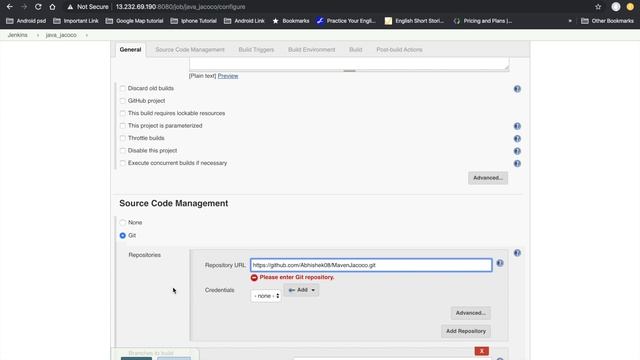Show help for Disable this project

click(x=517, y=151)
